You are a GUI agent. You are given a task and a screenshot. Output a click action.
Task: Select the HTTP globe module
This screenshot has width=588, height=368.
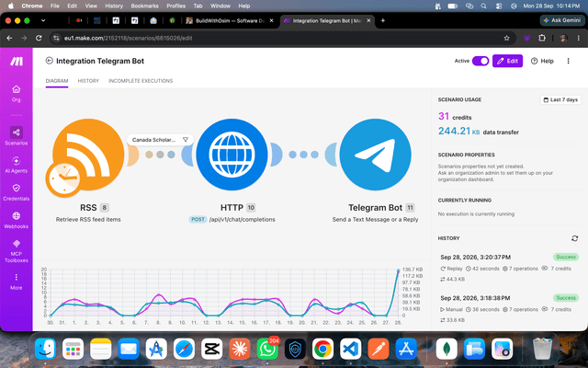click(232, 155)
